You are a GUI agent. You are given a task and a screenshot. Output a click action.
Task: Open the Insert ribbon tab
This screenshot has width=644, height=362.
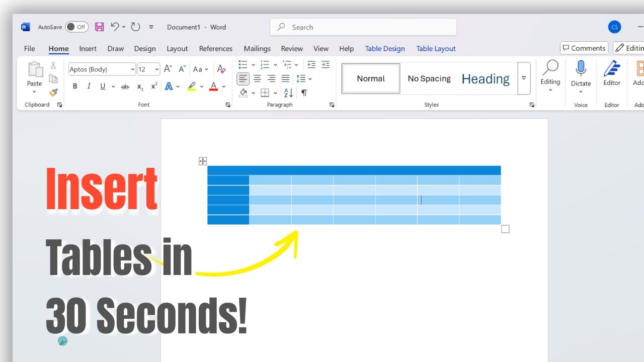(88, 49)
